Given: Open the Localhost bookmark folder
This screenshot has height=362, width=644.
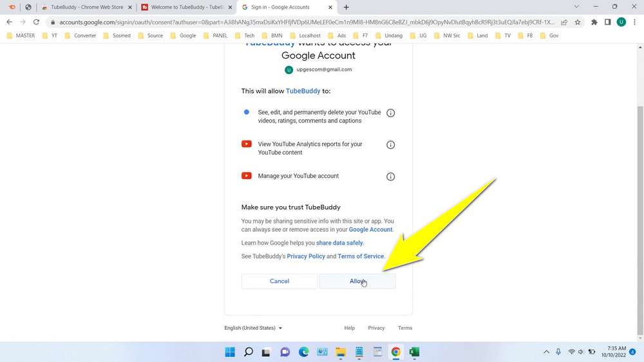Looking at the screenshot, I should [x=305, y=35].
